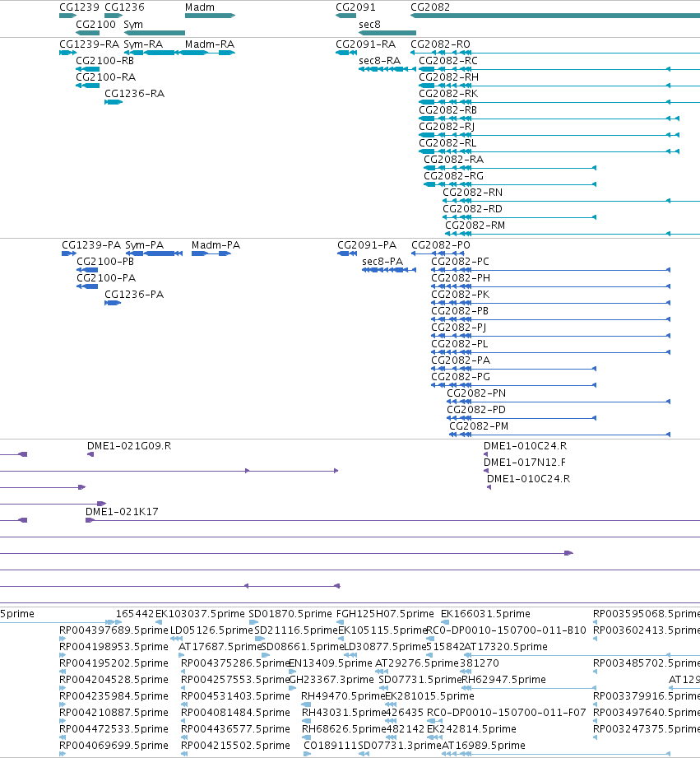The width and height of the screenshot is (700, 758).
Task: Select transcript CG2091-RA
Action: [x=366, y=44]
